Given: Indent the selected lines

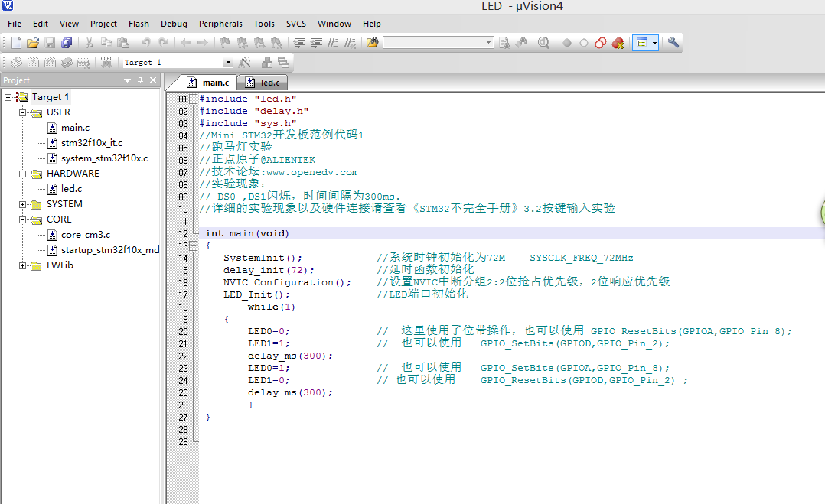Looking at the screenshot, I should [x=299, y=43].
